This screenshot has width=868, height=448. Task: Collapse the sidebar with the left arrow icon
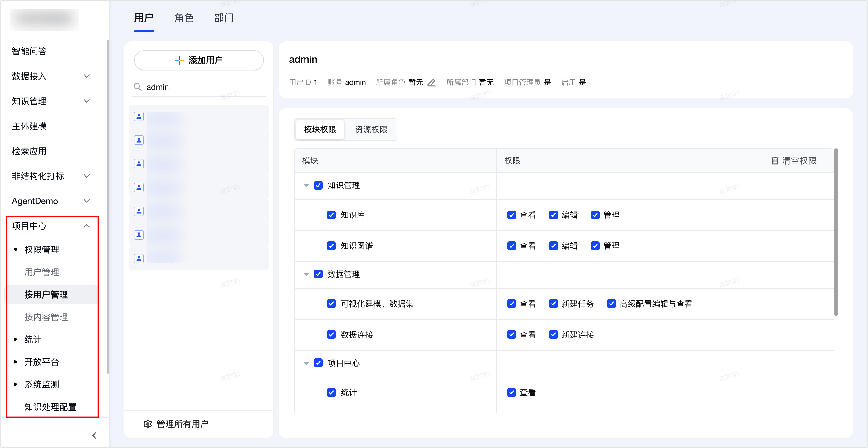tap(94, 436)
